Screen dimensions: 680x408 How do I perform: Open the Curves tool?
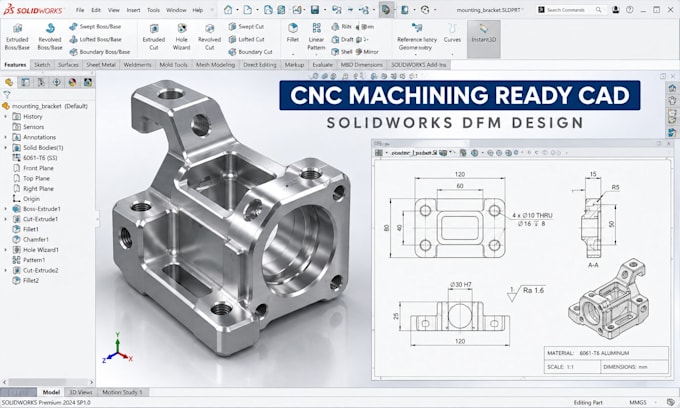pyautogui.click(x=452, y=33)
